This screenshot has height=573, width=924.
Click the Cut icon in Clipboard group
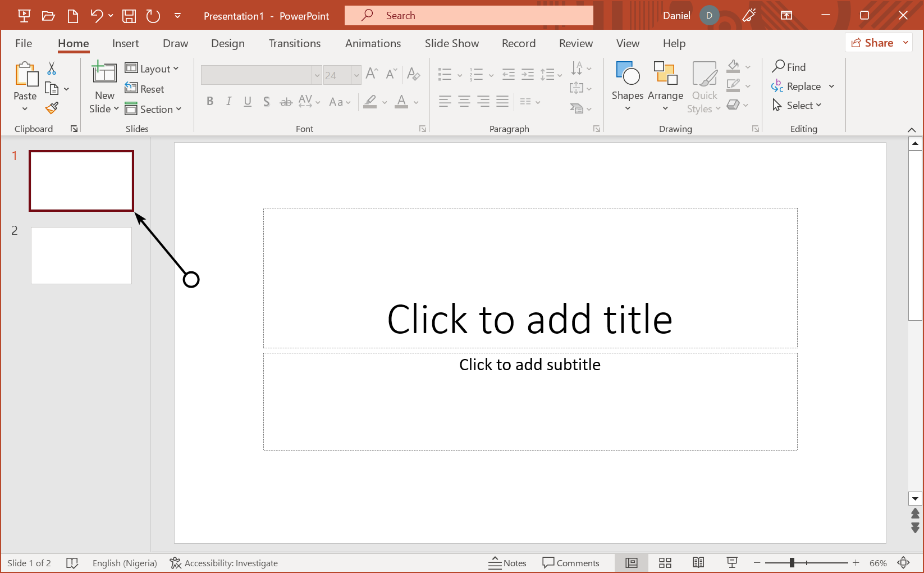(x=51, y=68)
